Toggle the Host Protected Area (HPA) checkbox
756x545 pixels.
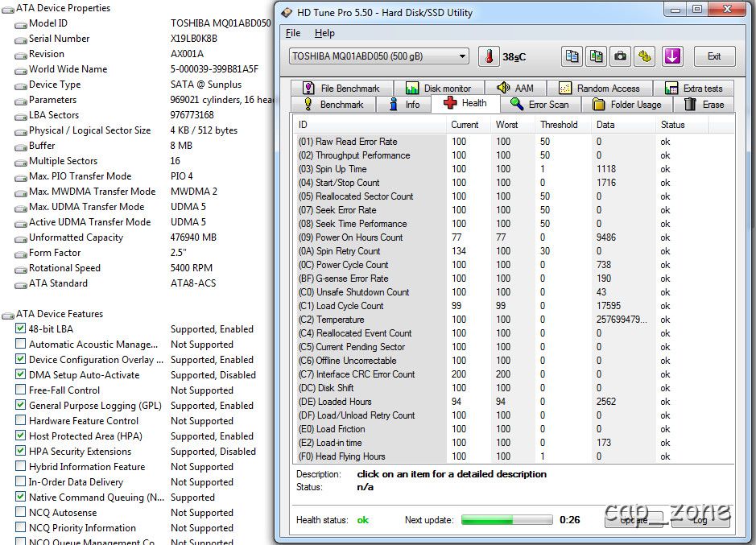tap(20, 436)
